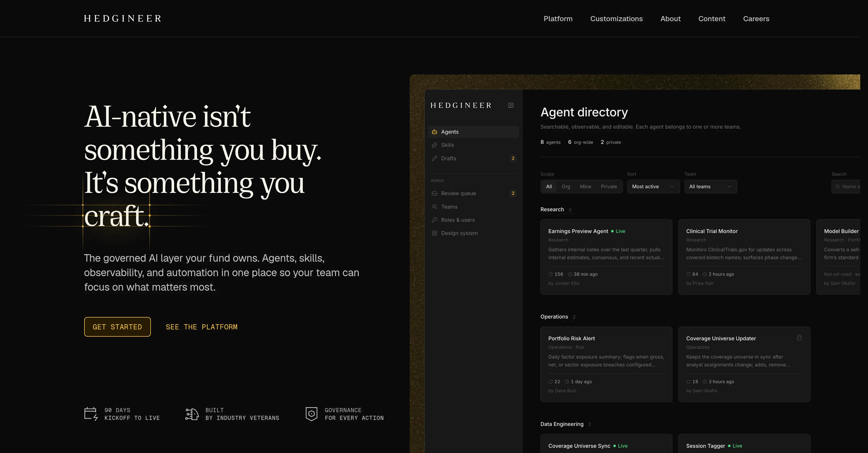Go to About in the top navigation
This screenshot has height=453, width=868.
670,19
